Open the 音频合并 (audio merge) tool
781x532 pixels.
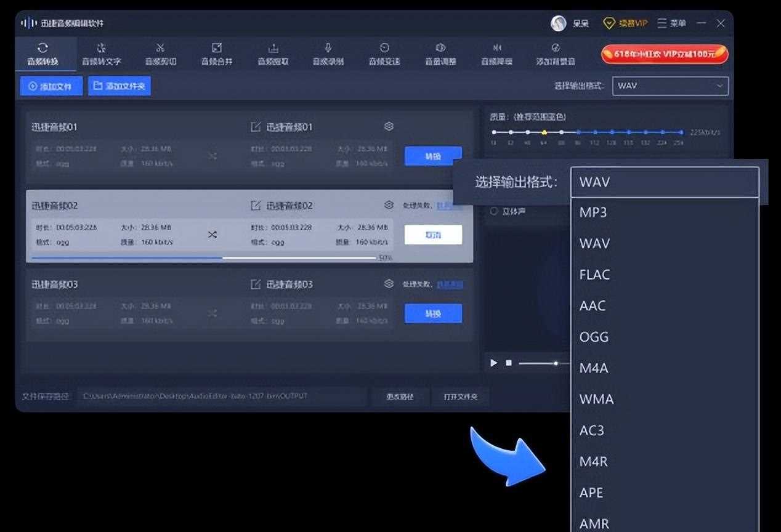[217, 54]
